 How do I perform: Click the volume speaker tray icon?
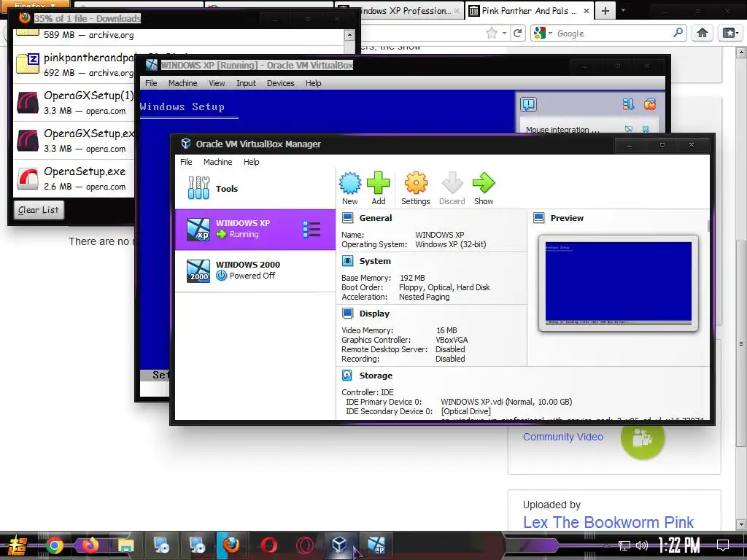(x=642, y=545)
